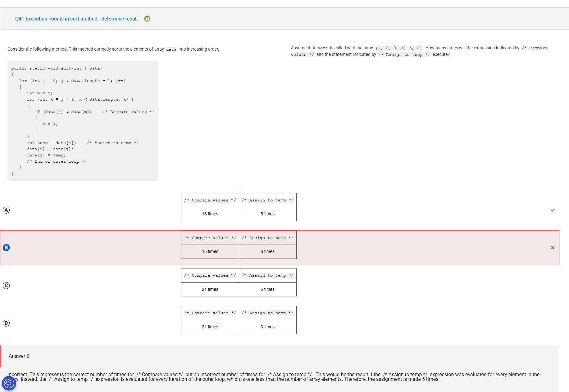Click the Assign to temp header in option C

click(x=267, y=275)
